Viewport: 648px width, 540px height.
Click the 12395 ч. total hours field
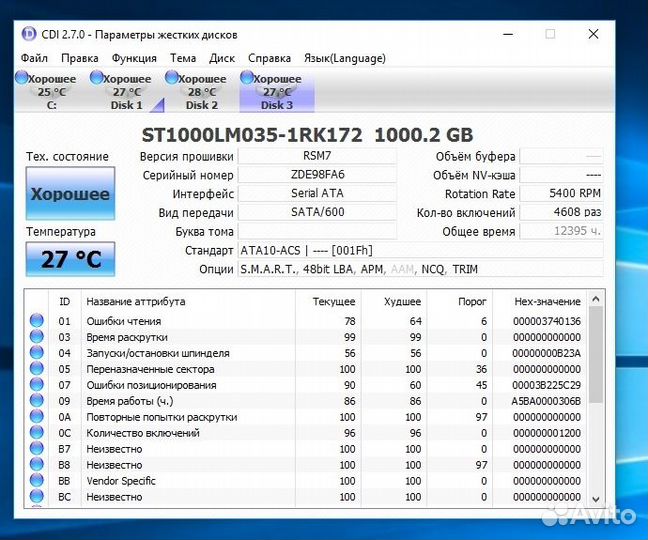[561, 231]
